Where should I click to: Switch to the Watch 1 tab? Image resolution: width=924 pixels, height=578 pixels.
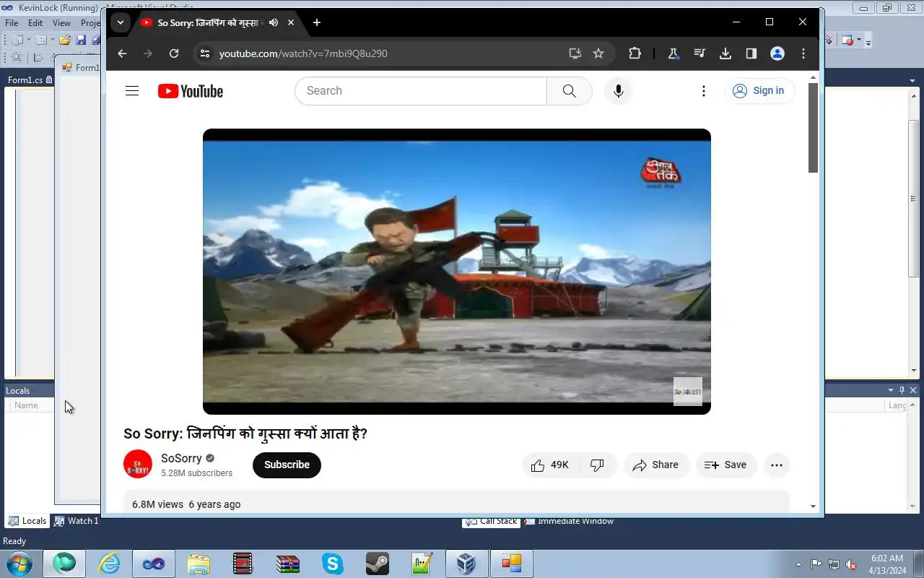[x=77, y=521]
